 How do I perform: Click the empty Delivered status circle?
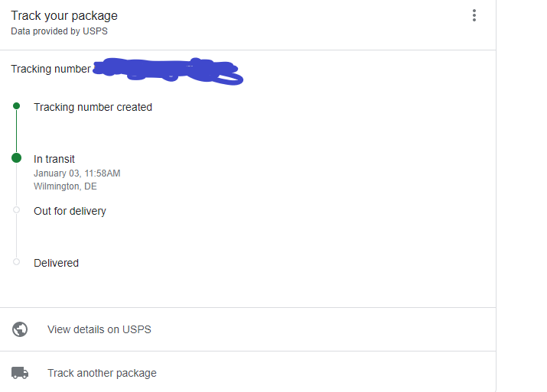16,261
